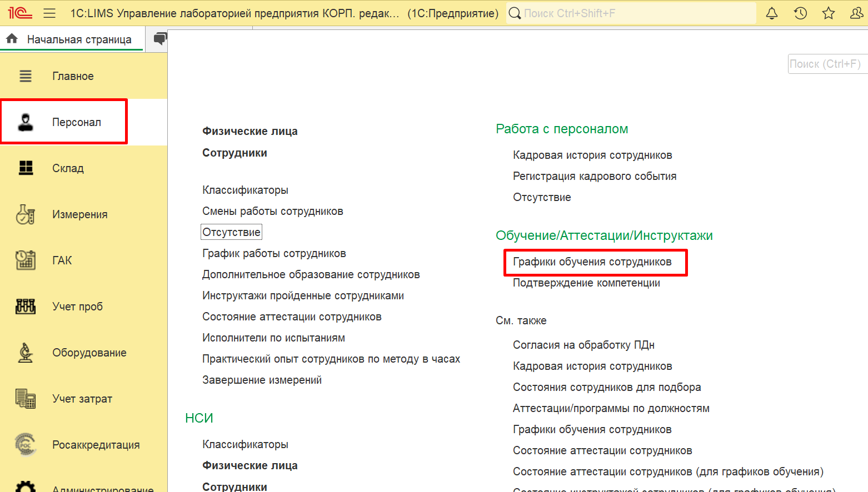Open Дополнительное образование сотрудников

pyautogui.click(x=311, y=274)
